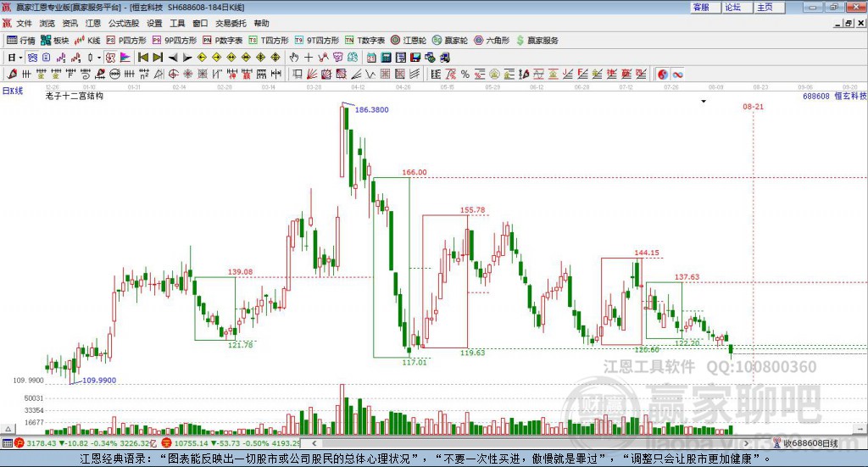Open the 行情 quotes view

tap(20, 41)
